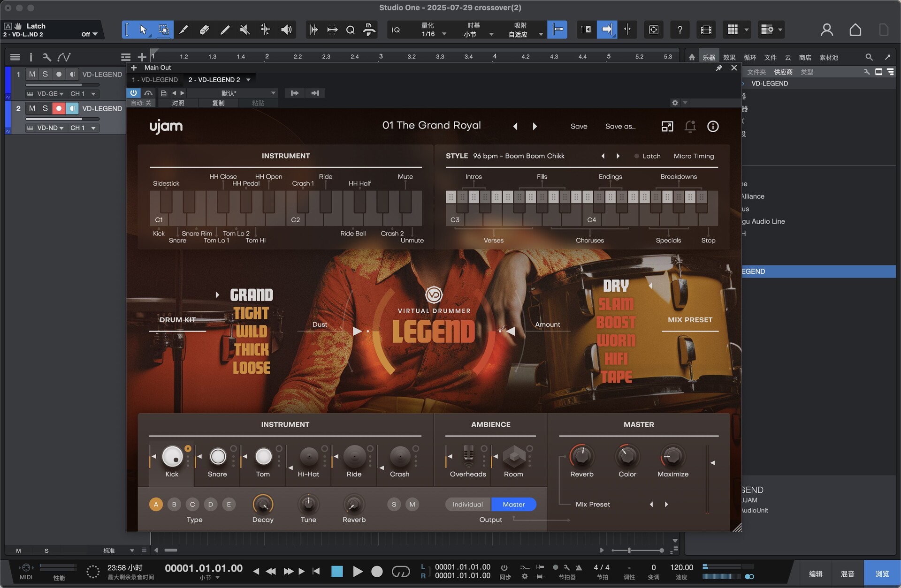The height and width of the screenshot is (588, 901).
Task: Select the Arrow tool in toolbar
Action: [x=143, y=30]
